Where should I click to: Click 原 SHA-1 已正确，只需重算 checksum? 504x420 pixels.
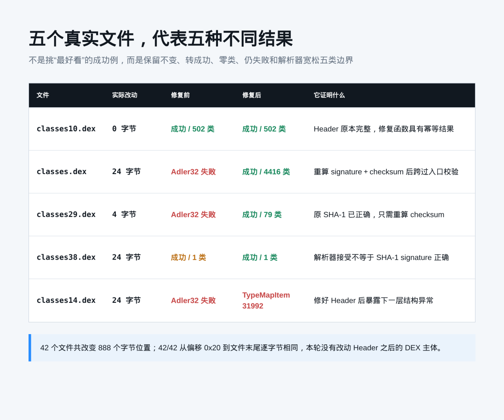(379, 214)
